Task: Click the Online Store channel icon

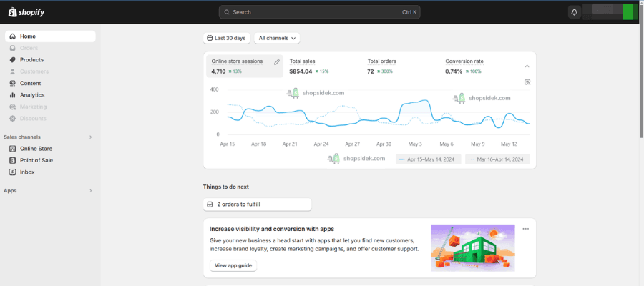Action: click(x=12, y=149)
